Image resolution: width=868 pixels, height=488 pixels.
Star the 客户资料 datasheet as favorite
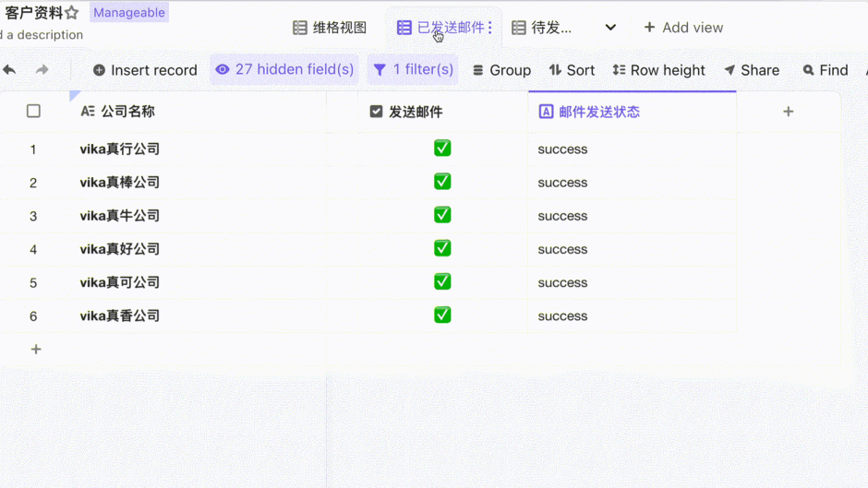click(x=72, y=13)
